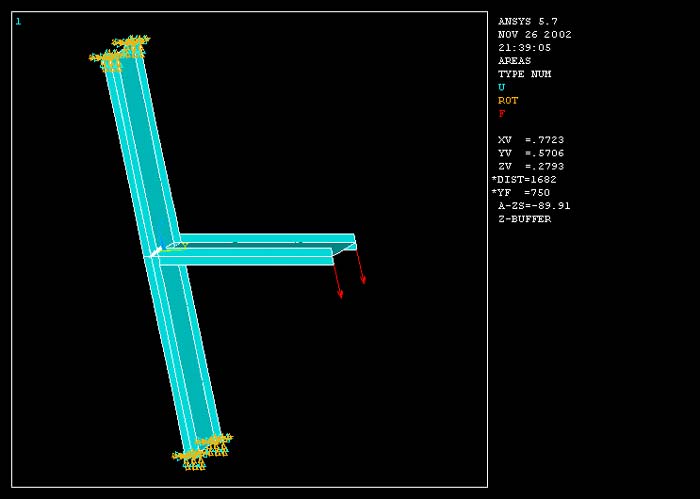The height and width of the screenshot is (499, 700).
Task: Pick the horizontal cantilever beam area
Action: [x=257, y=250]
